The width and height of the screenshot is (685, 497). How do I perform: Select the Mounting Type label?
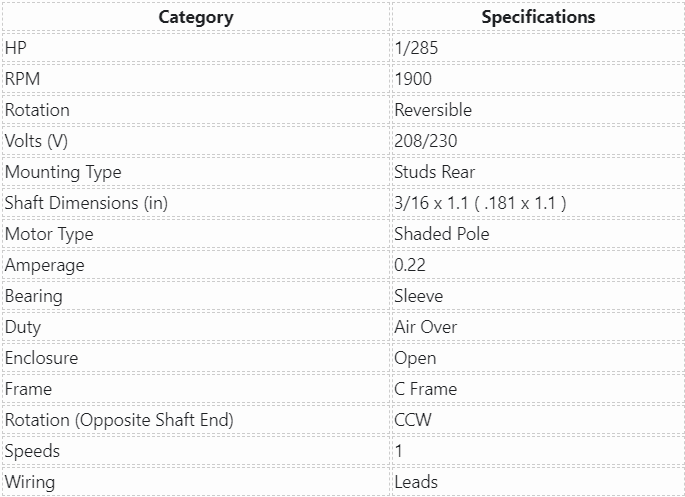(63, 172)
